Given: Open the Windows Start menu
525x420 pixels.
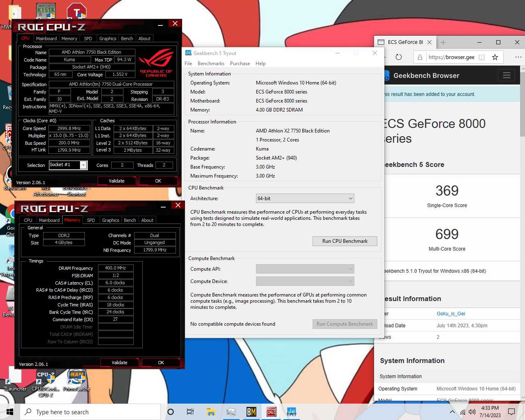Looking at the screenshot, I should click(x=10, y=412).
